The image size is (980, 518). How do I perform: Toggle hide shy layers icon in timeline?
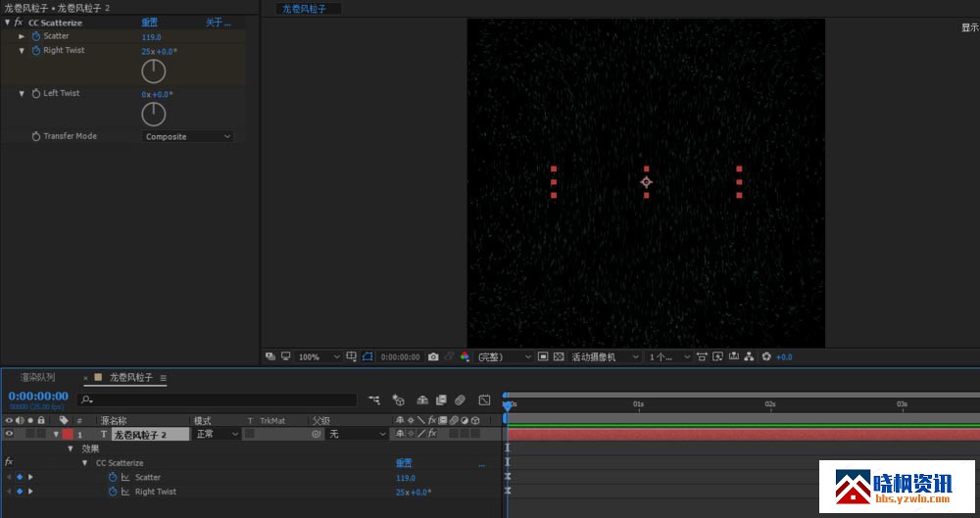[421, 400]
